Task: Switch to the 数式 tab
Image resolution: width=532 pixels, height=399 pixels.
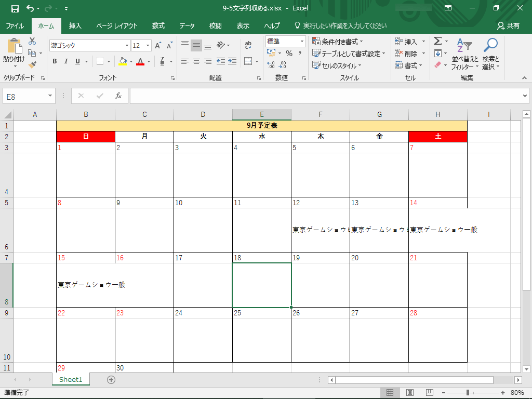Action: click(158, 26)
